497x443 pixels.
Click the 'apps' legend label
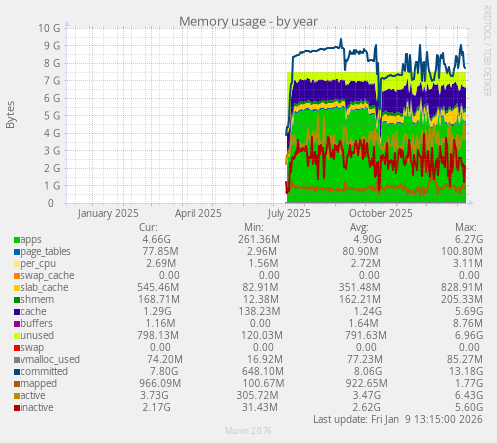31,240
